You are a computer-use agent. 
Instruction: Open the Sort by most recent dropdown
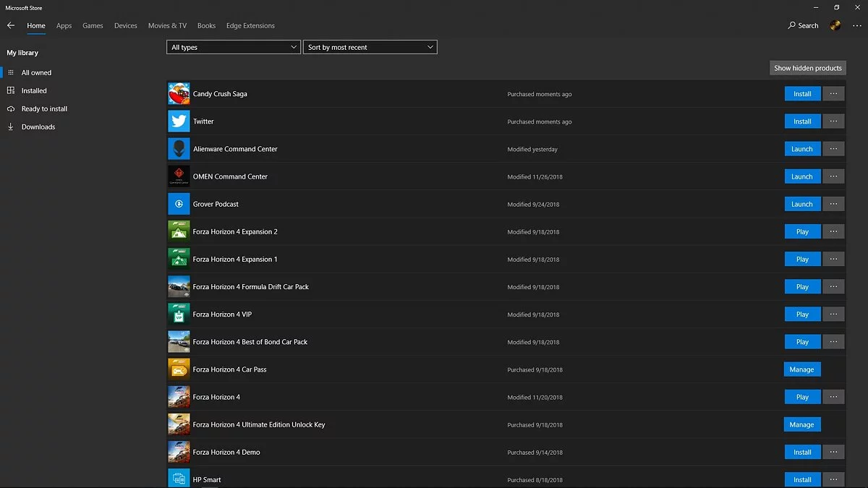pyautogui.click(x=370, y=47)
